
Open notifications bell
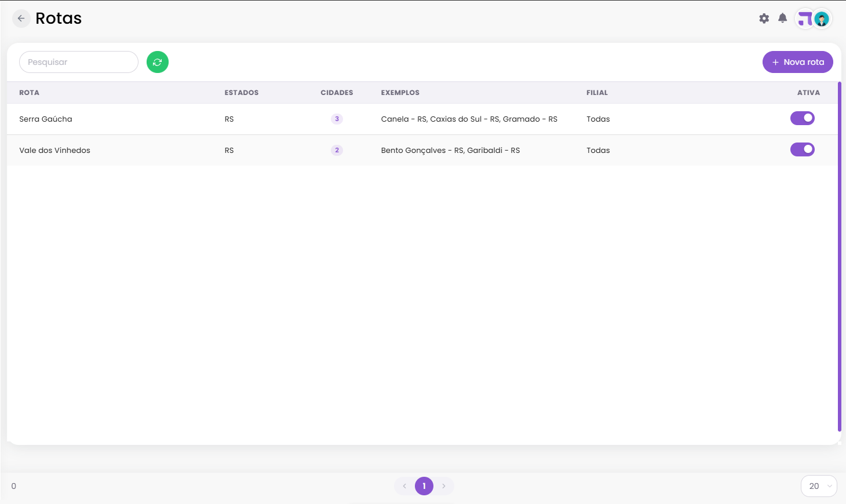(782, 18)
